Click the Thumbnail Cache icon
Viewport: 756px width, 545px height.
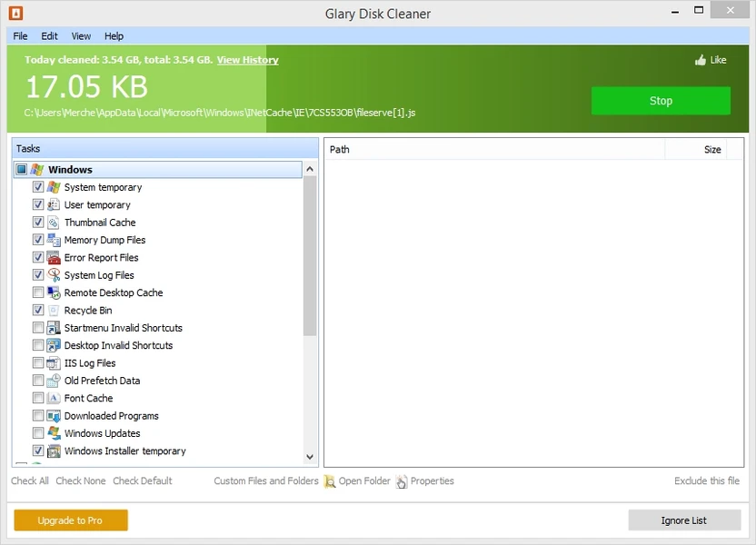(54, 223)
